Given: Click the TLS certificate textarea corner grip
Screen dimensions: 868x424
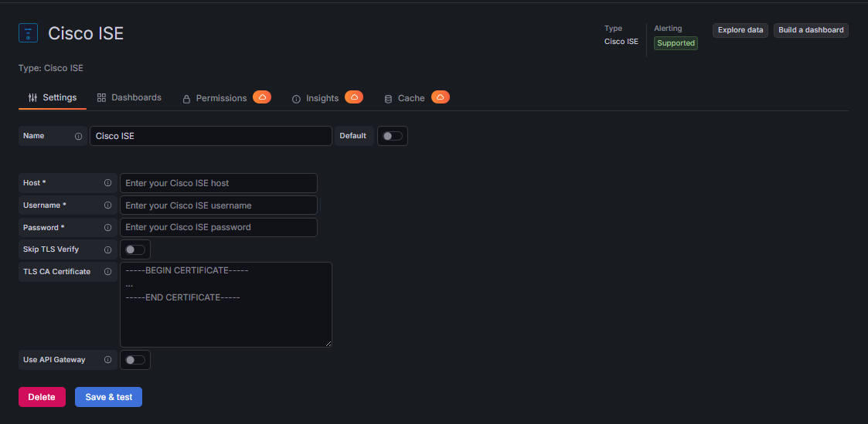Looking at the screenshot, I should [x=328, y=344].
